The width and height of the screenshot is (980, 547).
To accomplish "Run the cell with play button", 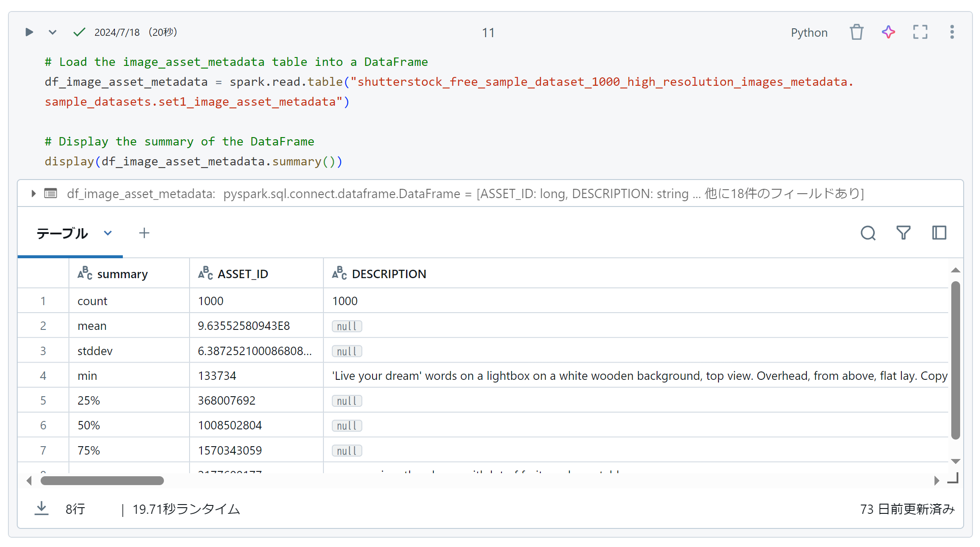I will click(x=29, y=32).
